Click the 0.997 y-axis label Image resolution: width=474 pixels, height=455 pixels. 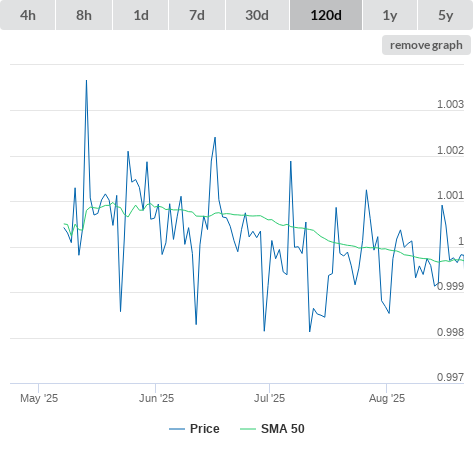point(450,377)
